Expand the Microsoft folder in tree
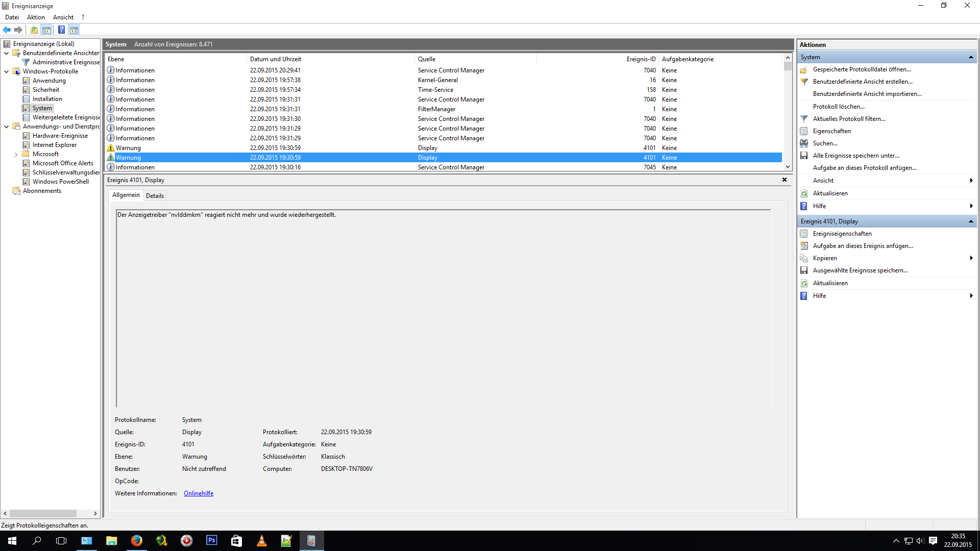980x551 pixels. tap(16, 154)
